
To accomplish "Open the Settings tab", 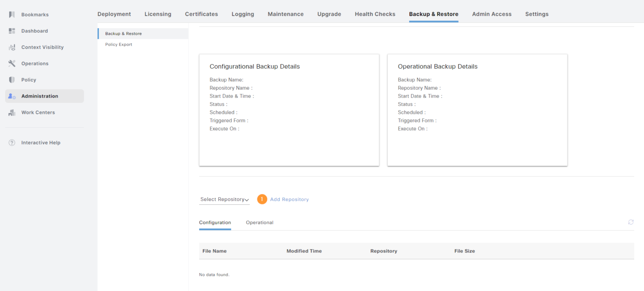I will click(537, 14).
